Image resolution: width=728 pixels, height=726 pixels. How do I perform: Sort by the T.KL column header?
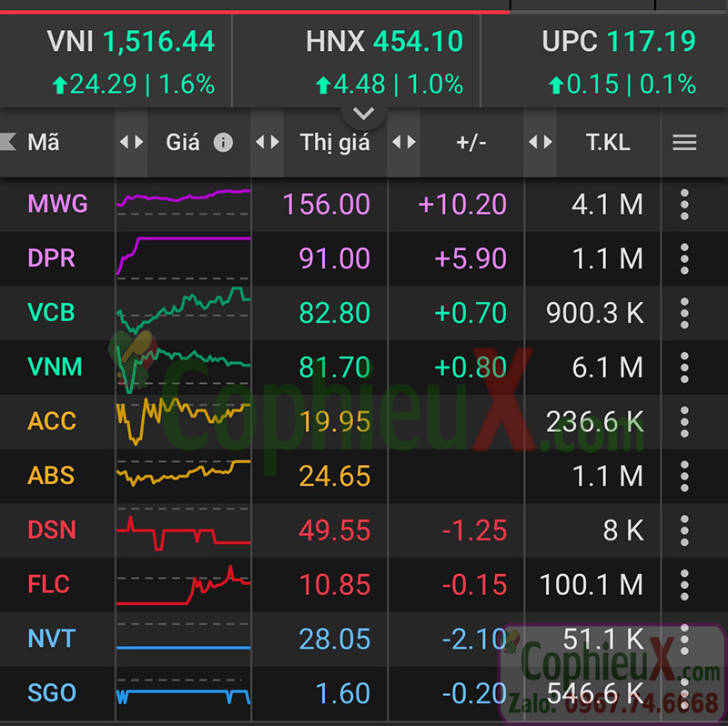point(608,143)
